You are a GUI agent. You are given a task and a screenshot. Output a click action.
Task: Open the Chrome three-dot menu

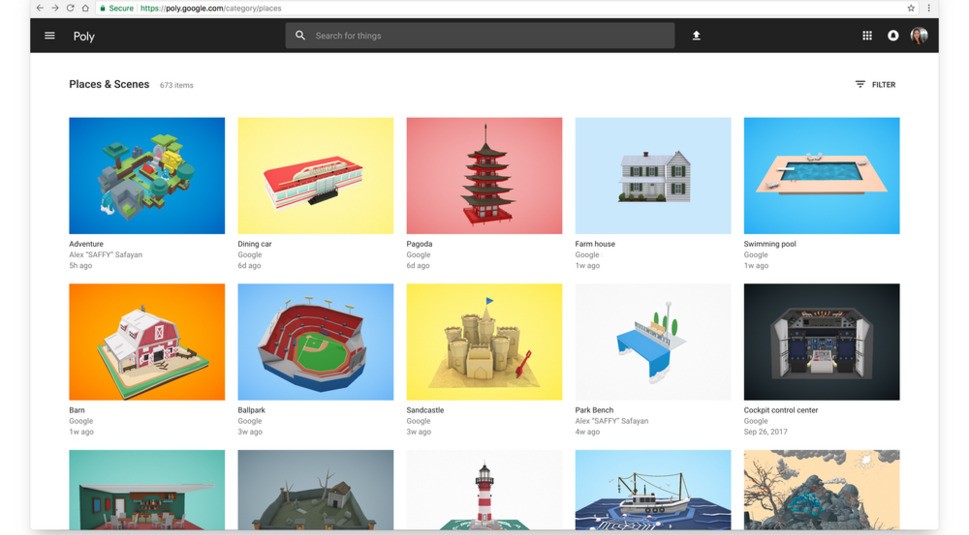(x=928, y=8)
